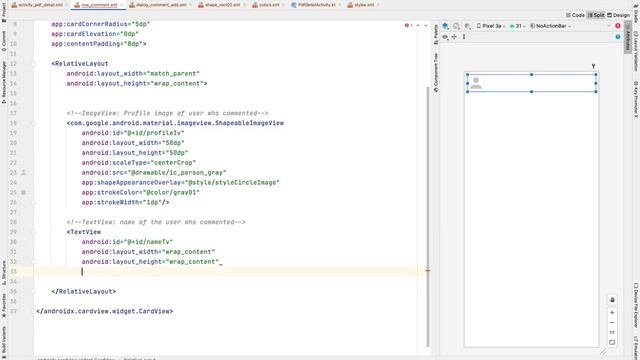
Task: Open the Structure tool window
Action: tap(4, 273)
